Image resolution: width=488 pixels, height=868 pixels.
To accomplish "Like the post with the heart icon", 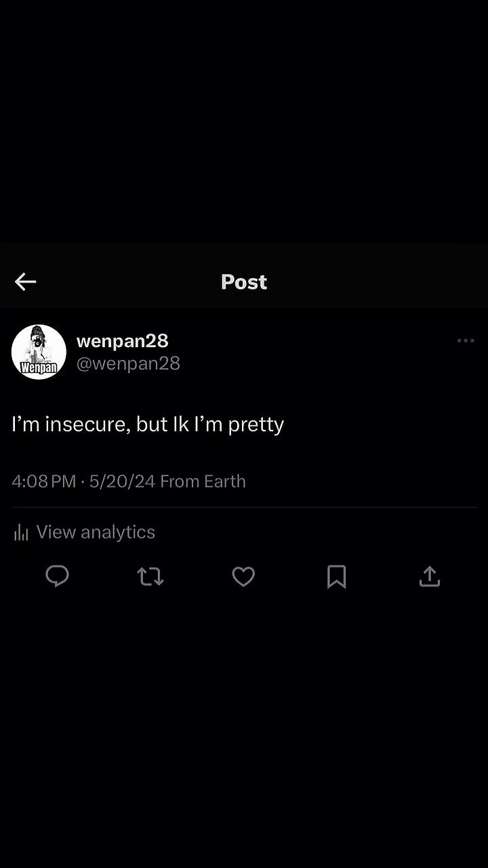I will [x=243, y=576].
